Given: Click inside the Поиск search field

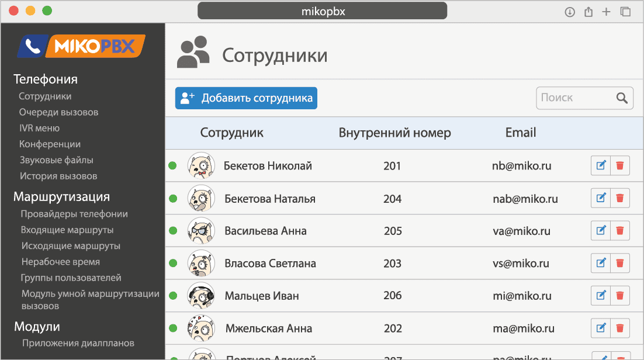Looking at the screenshot, I should [573, 98].
